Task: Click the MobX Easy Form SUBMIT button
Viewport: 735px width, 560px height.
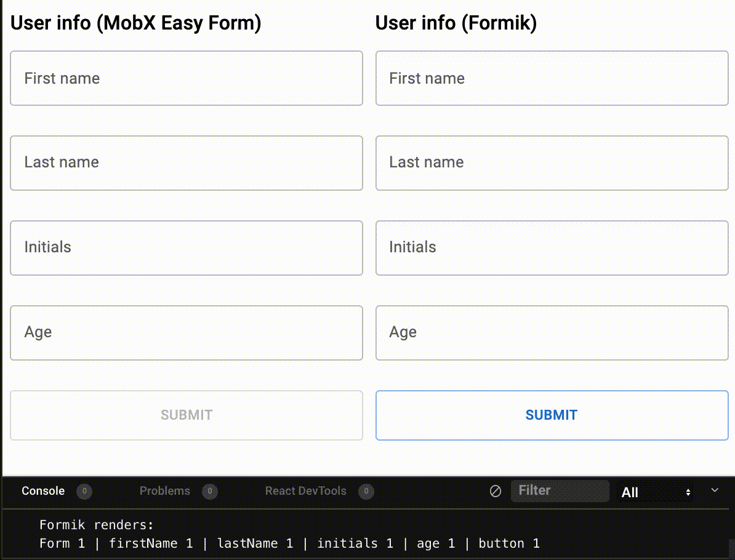Action: pyautogui.click(x=187, y=415)
